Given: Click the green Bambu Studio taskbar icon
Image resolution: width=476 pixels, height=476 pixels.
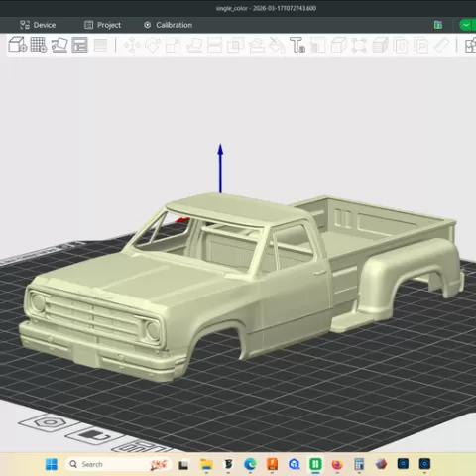Looking at the screenshot, I should (x=315, y=464).
